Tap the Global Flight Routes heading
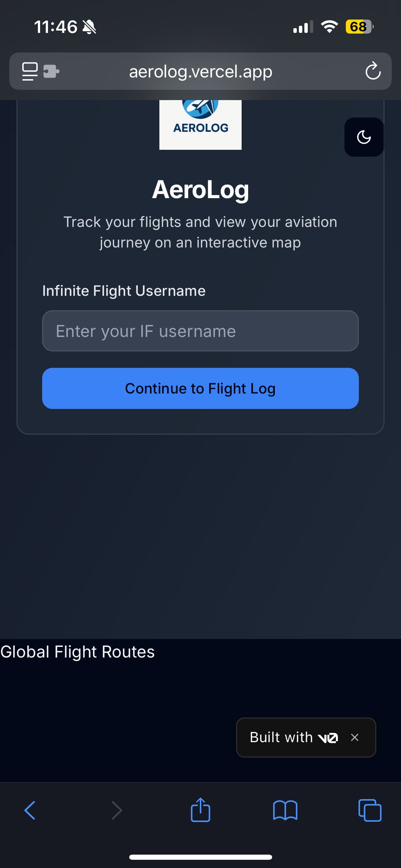This screenshot has width=401, height=868. pos(77,652)
